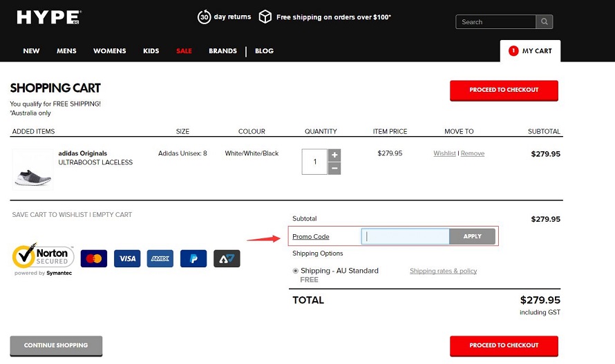
Task: Open Shipping rates & policy link
Action: (443, 271)
